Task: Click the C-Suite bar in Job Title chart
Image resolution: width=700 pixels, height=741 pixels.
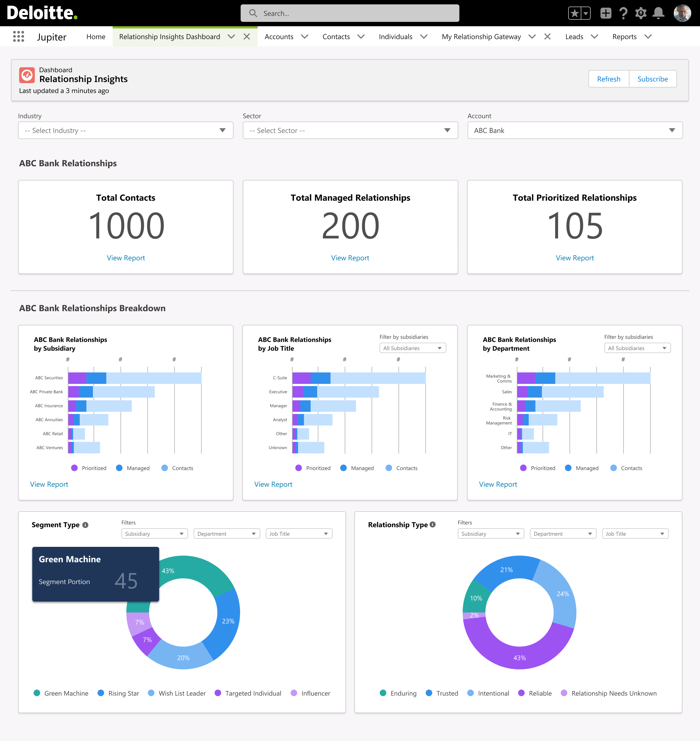Action: (x=358, y=378)
